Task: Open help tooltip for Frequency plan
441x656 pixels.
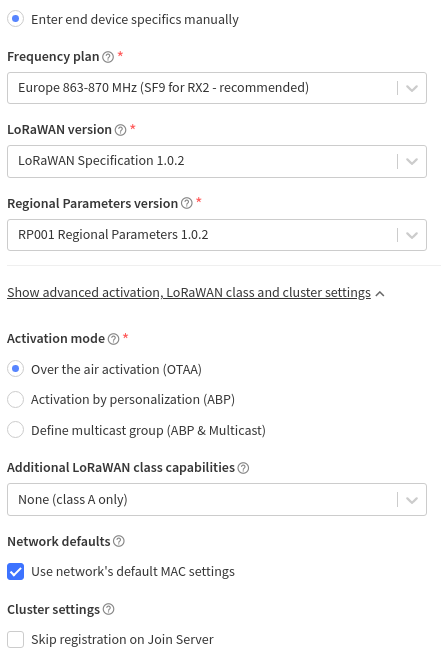Action: (108, 57)
